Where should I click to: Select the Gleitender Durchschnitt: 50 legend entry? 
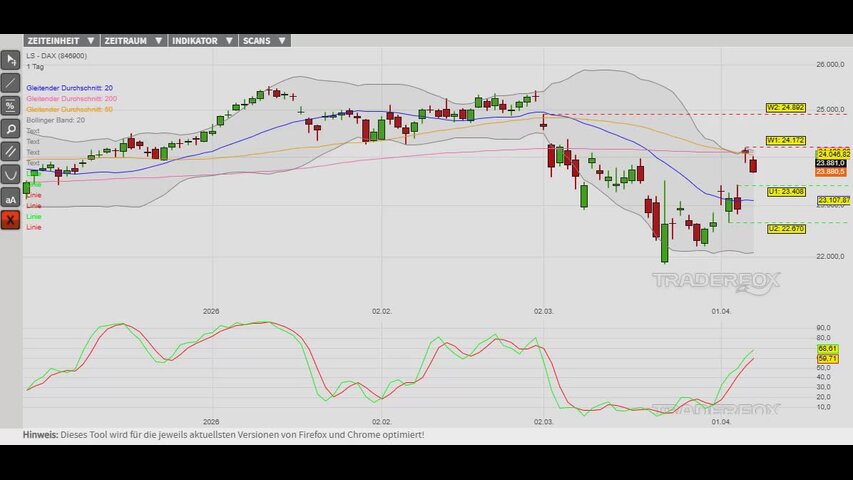coord(69,109)
